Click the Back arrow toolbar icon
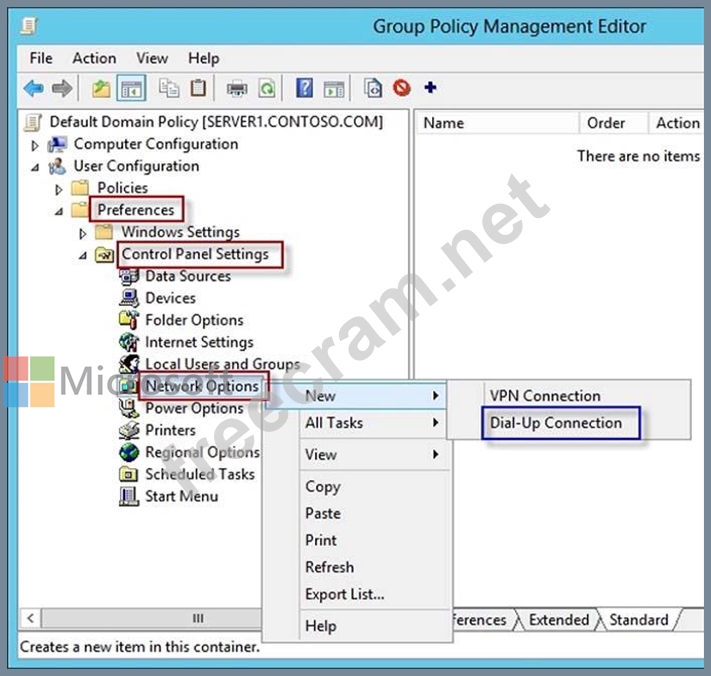This screenshot has height=676, width=711. 34,88
